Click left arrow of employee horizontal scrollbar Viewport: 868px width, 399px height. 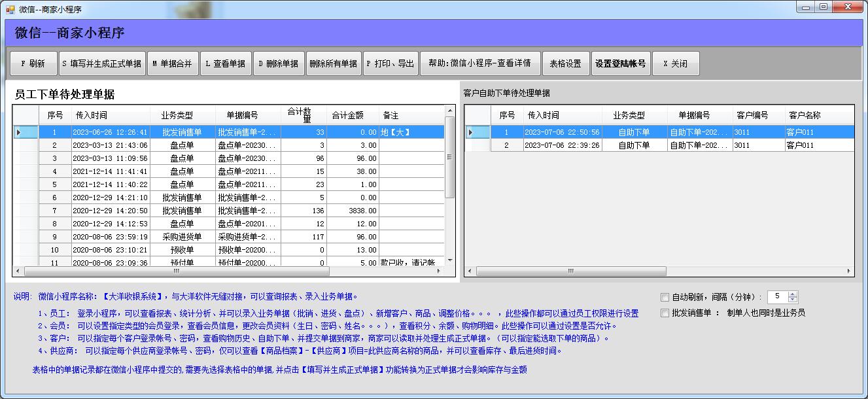pos(18,271)
